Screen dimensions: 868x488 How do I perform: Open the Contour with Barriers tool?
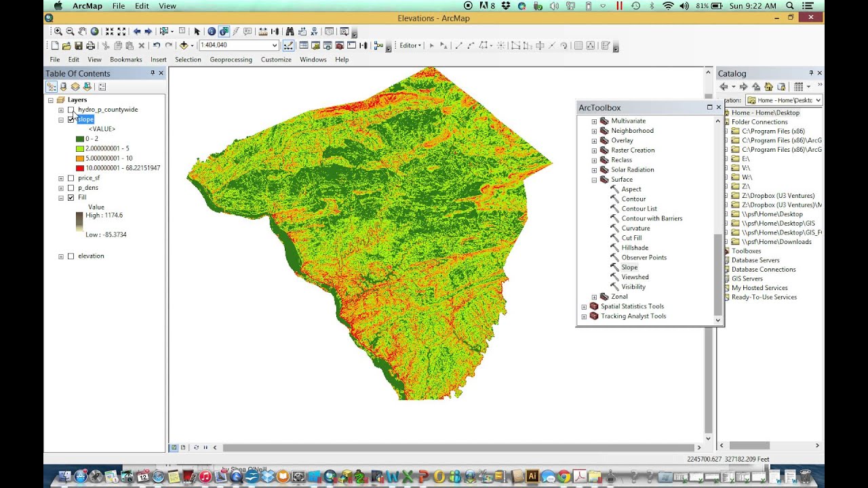click(652, 218)
